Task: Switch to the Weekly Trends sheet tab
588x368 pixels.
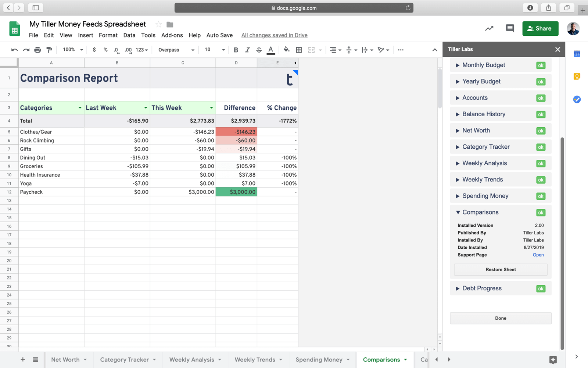Action: [x=255, y=360]
